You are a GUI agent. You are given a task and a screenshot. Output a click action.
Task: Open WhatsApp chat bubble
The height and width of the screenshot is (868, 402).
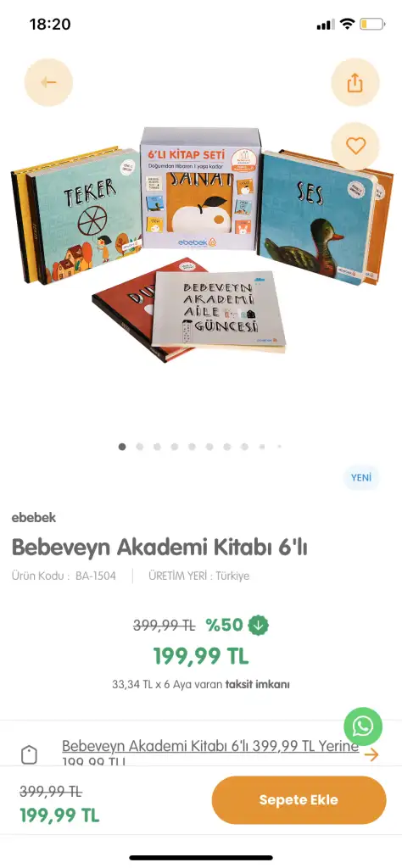(363, 726)
